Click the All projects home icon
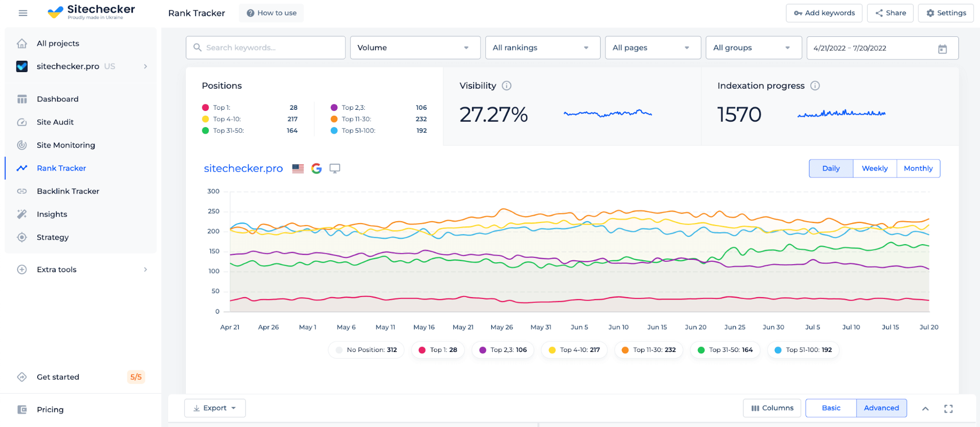The height and width of the screenshot is (427, 980). coord(22,43)
